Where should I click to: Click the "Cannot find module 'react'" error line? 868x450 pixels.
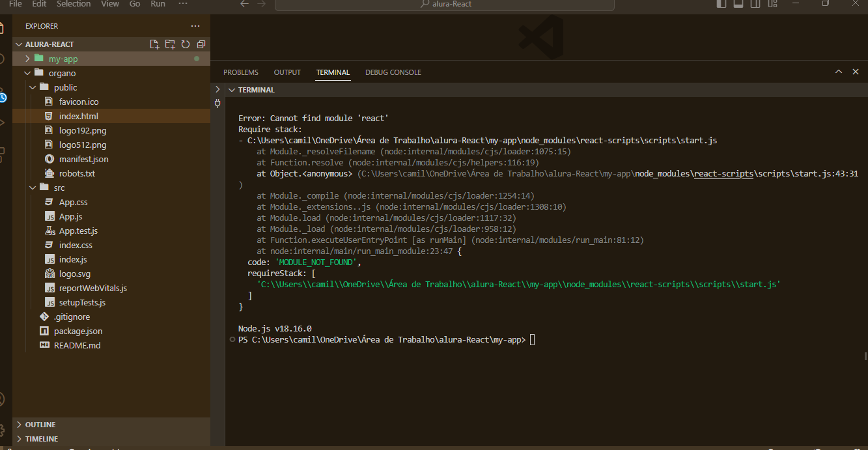(313, 119)
